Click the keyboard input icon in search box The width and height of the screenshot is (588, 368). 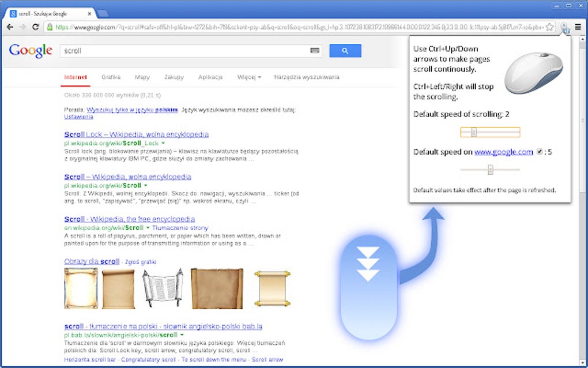click(x=314, y=51)
